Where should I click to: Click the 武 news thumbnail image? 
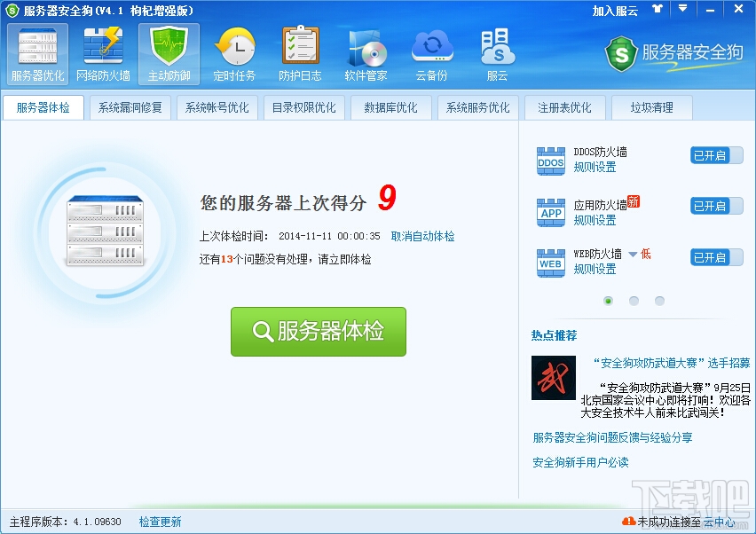pyautogui.click(x=554, y=378)
